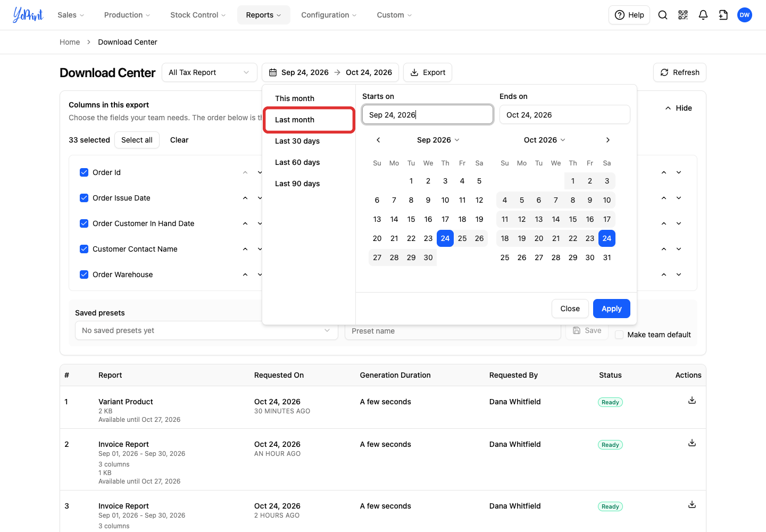
Task: Collapse the columns panel with Hide
Action: [x=678, y=108]
